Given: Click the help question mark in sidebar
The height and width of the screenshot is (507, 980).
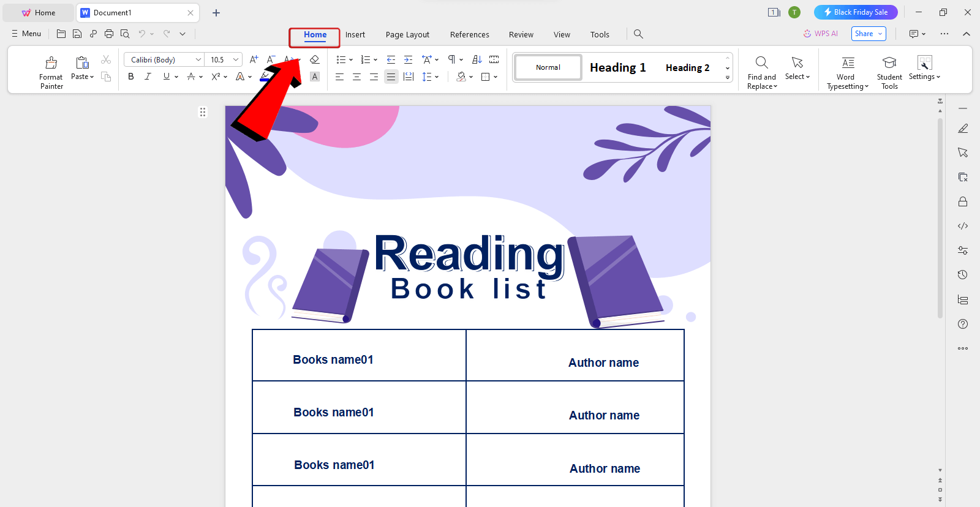Looking at the screenshot, I should tap(963, 324).
